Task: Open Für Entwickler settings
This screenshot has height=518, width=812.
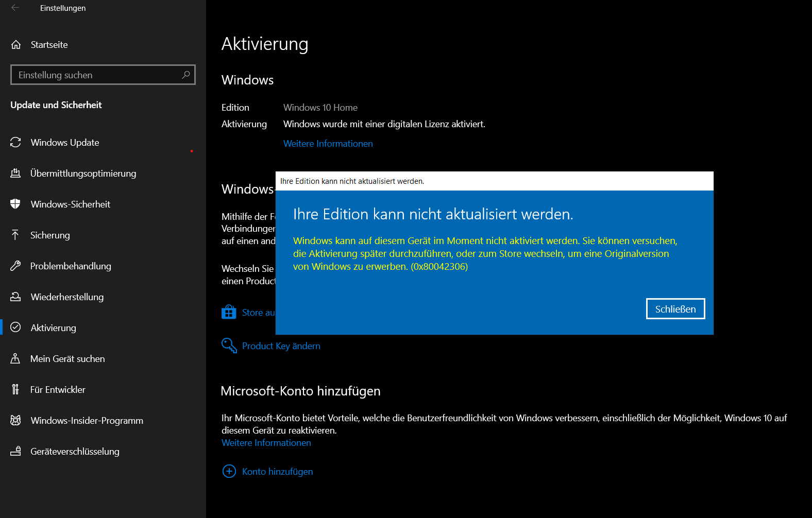Action: (x=103, y=389)
